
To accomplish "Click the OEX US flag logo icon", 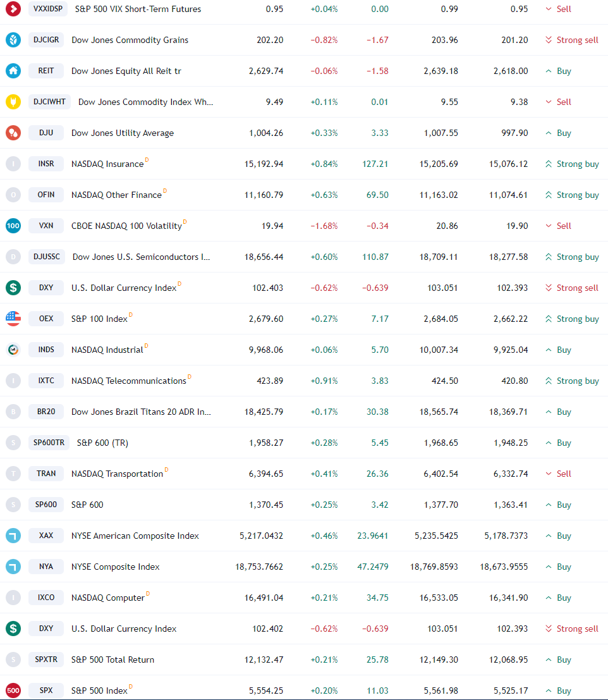I will [x=13, y=318].
